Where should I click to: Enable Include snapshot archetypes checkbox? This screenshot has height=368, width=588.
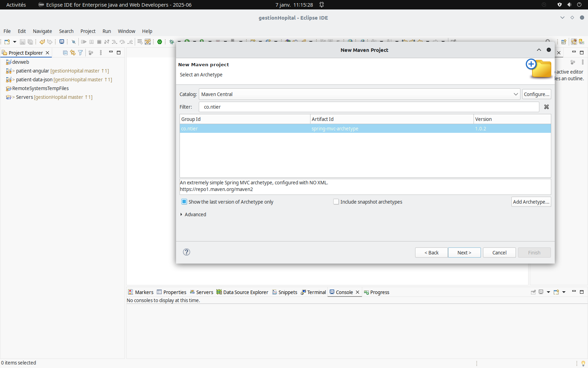click(336, 202)
